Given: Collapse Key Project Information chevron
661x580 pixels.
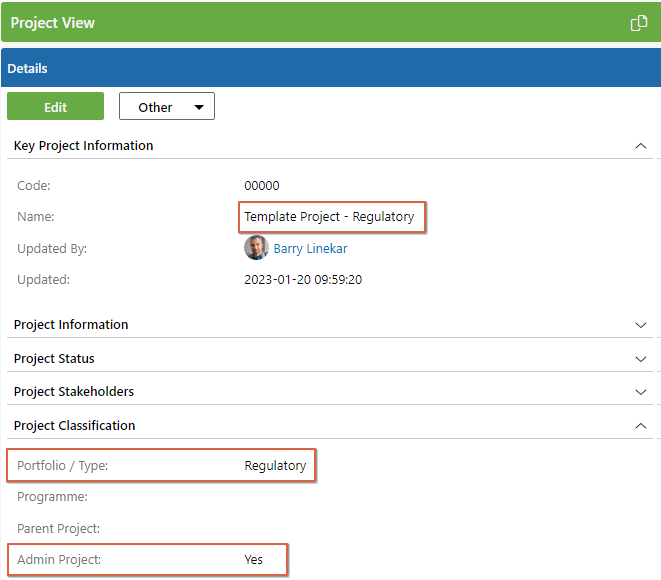Looking at the screenshot, I should tap(640, 146).
